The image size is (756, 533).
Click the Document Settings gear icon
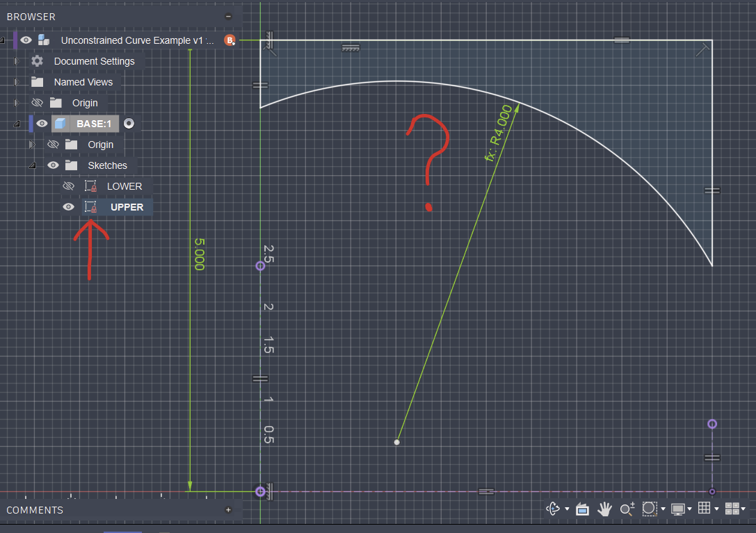click(36, 61)
